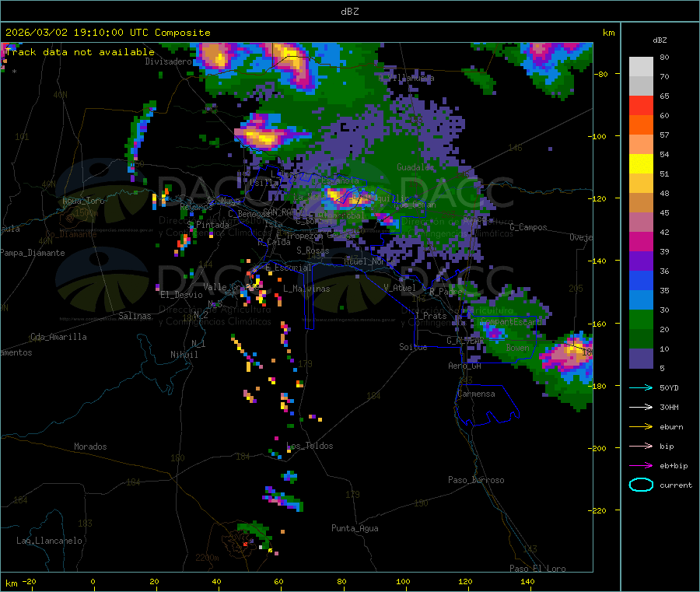This screenshot has height=592, width=700.
Task: Click the timestamp '2026/03/02 19:10:00 UTC Composite'
Action: pyautogui.click(x=107, y=33)
